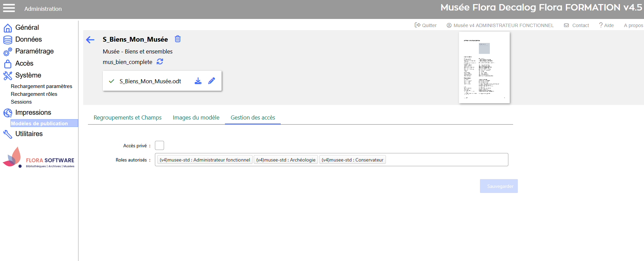Switch to Regroupements et Champs tab

coord(128,117)
